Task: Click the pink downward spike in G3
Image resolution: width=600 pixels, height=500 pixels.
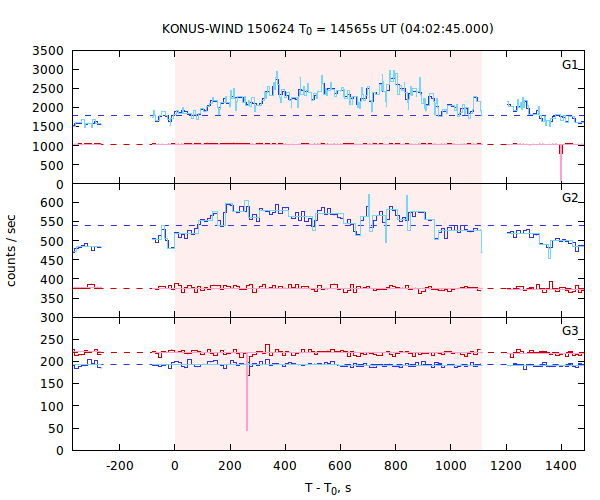Action: [247, 394]
